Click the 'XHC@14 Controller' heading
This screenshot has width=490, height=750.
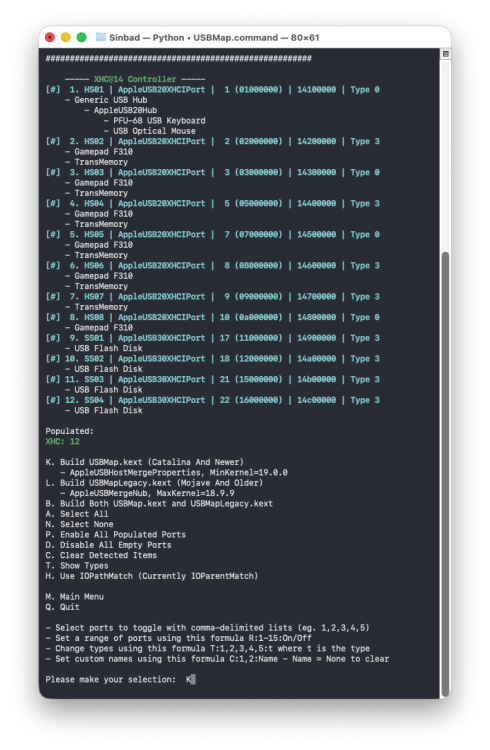135,79
